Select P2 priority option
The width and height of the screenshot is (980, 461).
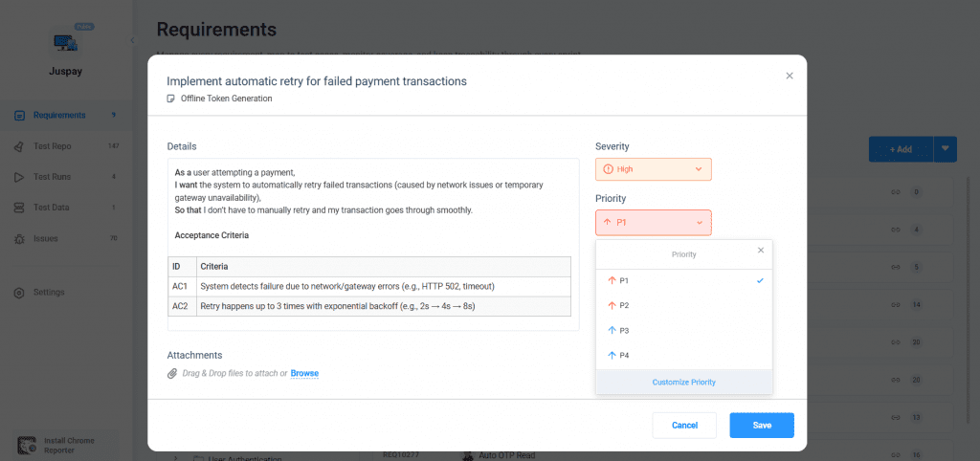pyautogui.click(x=624, y=305)
